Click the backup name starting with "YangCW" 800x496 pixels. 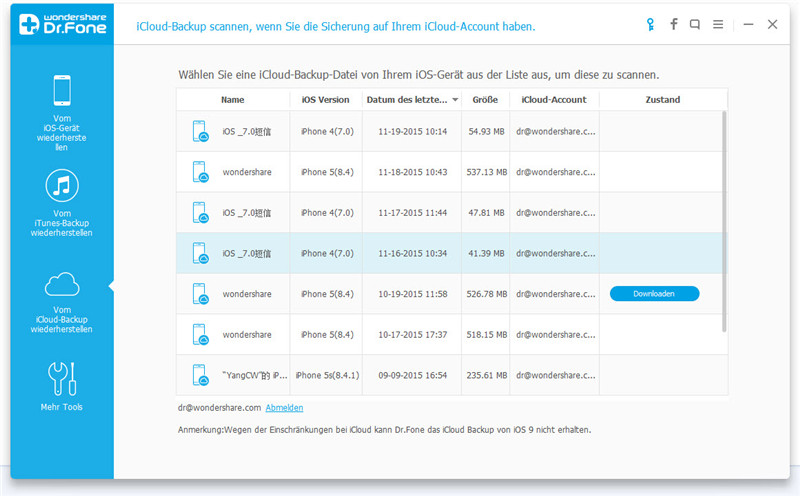[255, 375]
